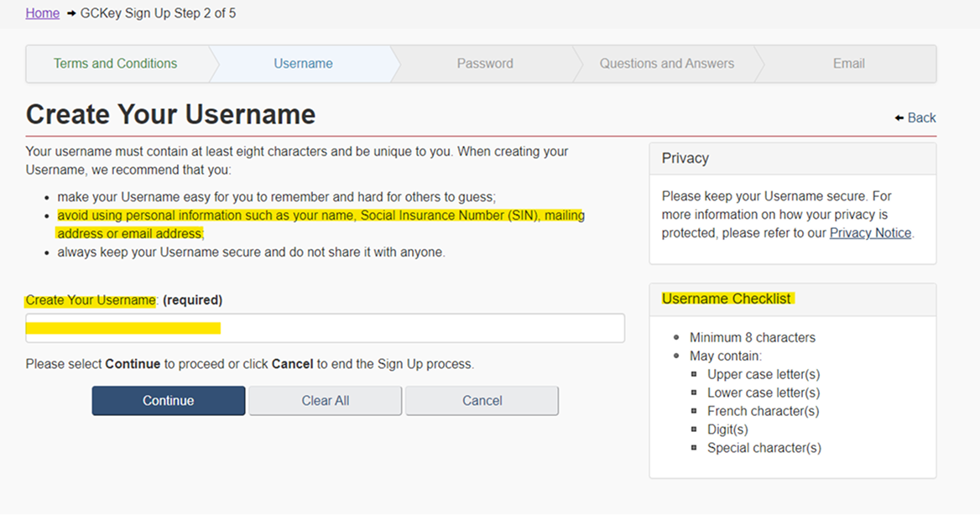Click the Cancel button

pos(482,401)
